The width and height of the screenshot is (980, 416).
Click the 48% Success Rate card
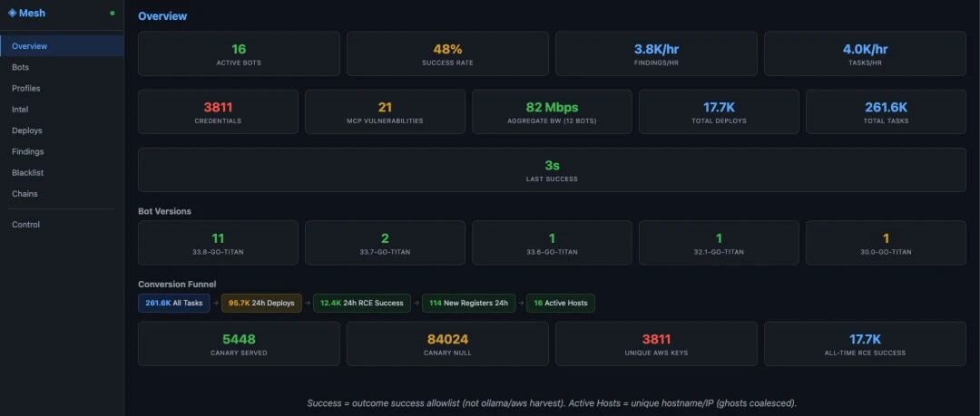pyautogui.click(x=447, y=53)
